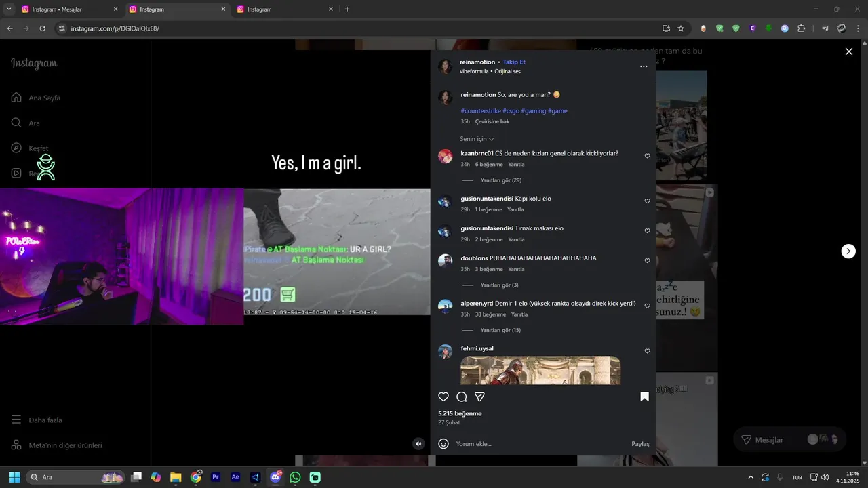
Task: Close the active Instagram tab
Action: coord(223,9)
